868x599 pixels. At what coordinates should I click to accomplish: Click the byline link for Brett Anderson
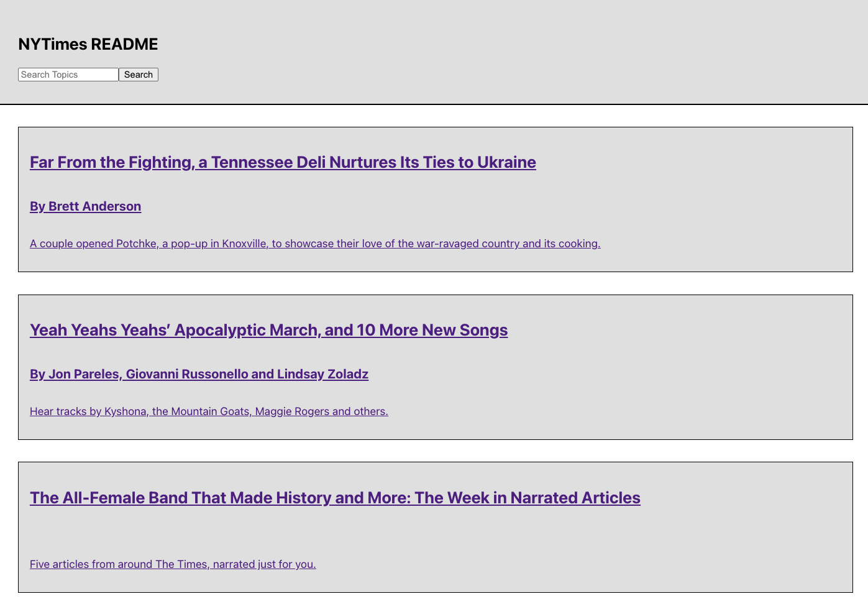[85, 206]
